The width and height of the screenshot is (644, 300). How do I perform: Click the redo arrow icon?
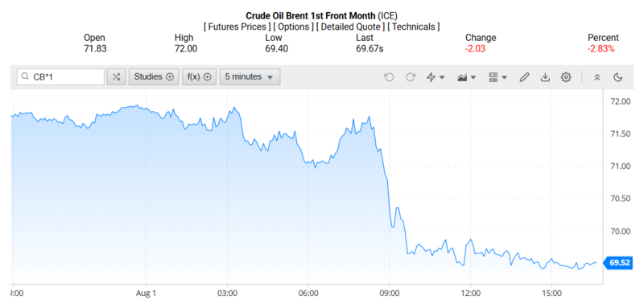pyautogui.click(x=411, y=77)
